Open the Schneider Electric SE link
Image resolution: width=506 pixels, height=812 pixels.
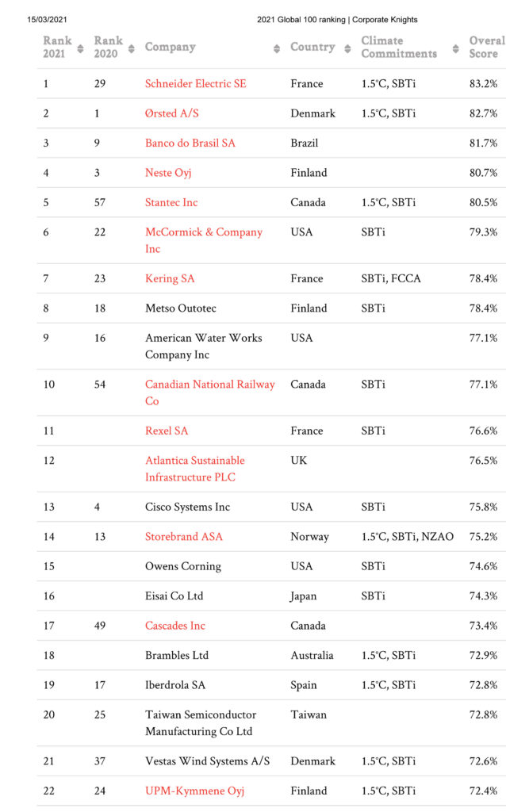[196, 84]
